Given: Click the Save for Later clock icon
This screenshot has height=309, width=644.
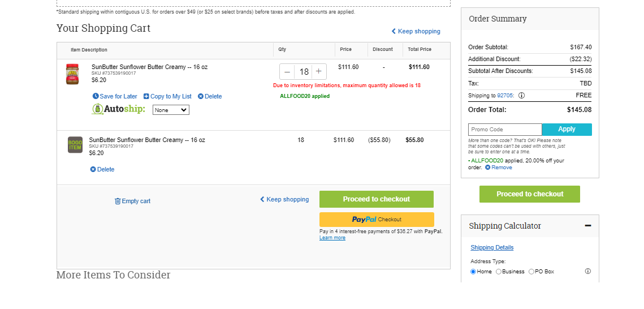Looking at the screenshot, I should 96,96.
